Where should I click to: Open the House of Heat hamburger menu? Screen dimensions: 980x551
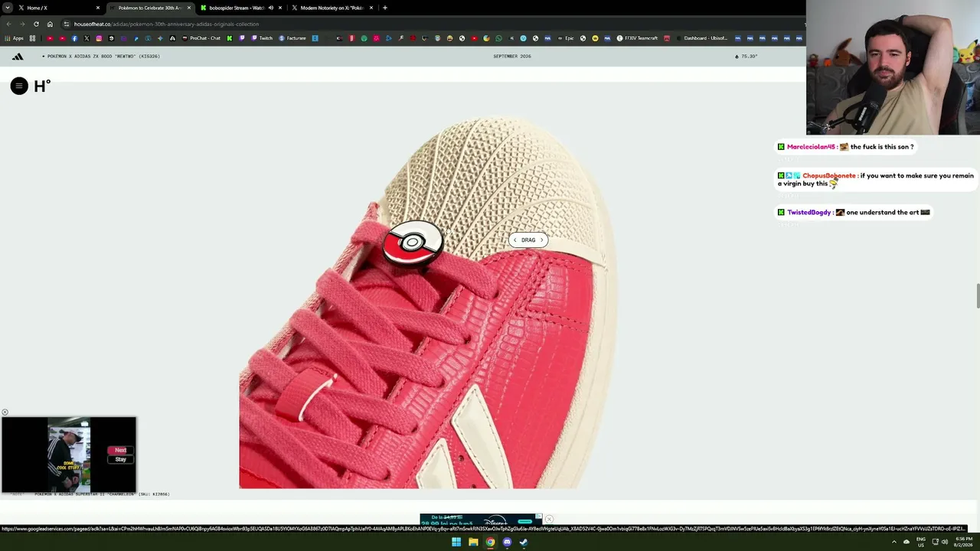pos(19,86)
